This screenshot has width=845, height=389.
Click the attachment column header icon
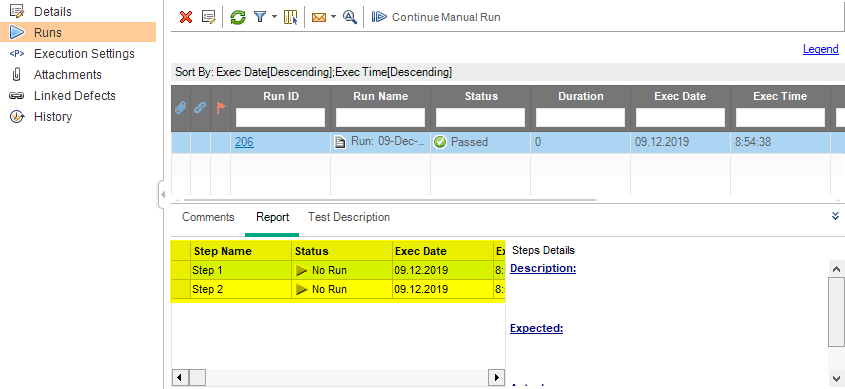click(181, 107)
